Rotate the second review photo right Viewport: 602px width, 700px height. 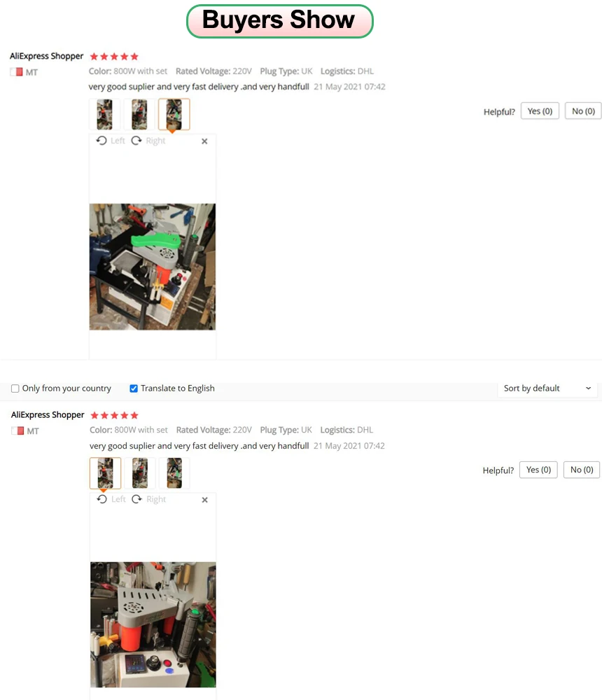148,499
